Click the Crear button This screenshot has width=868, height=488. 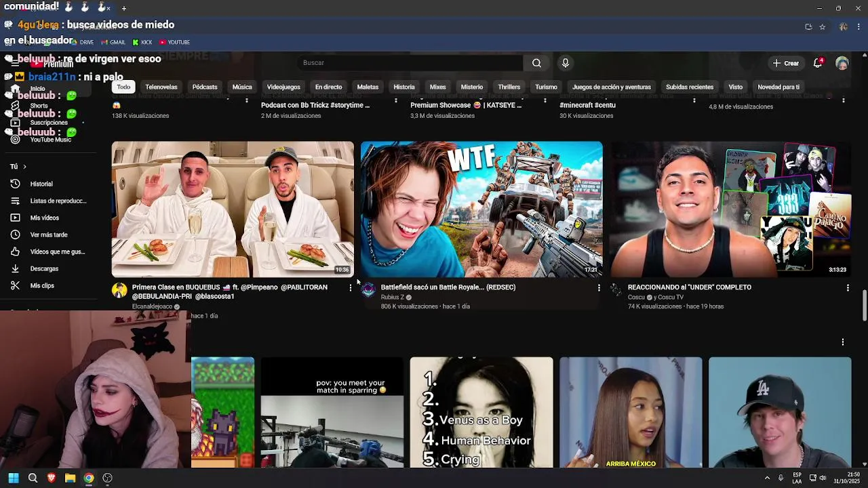pyautogui.click(x=785, y=63)
